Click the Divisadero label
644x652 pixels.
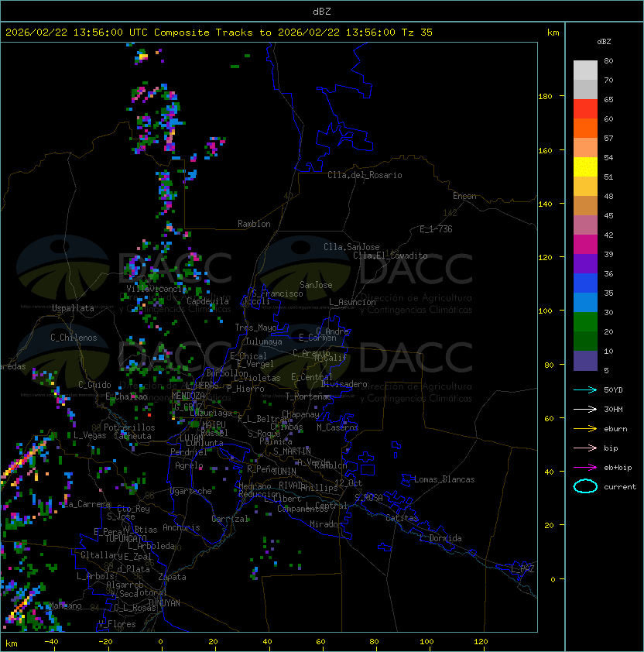click(344, 384)
